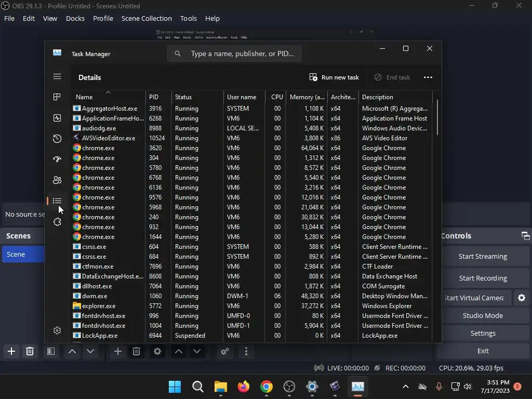Viewport: 532px width, 399px height.
Task: Move scene down with arrow icon
Action: [x=90, y=351]
